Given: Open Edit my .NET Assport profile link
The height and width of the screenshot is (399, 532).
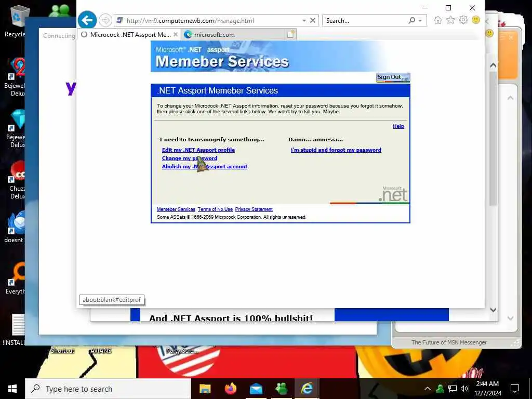Looking at the screenshot, I should coord(198,150).
